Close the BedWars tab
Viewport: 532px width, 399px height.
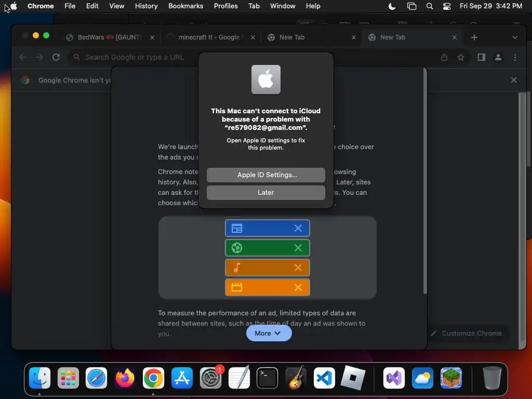coord(152,37)
